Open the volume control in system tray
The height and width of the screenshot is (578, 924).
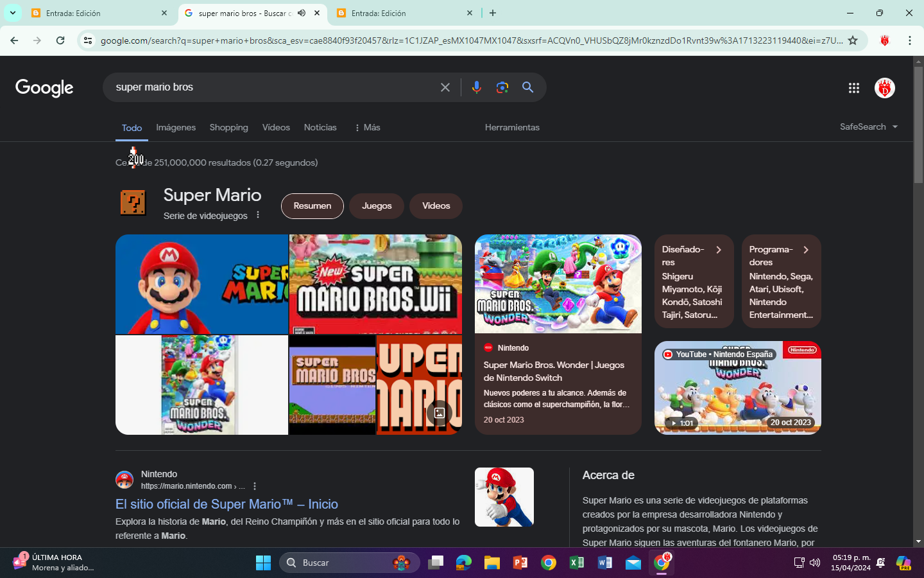pos(815,563)
